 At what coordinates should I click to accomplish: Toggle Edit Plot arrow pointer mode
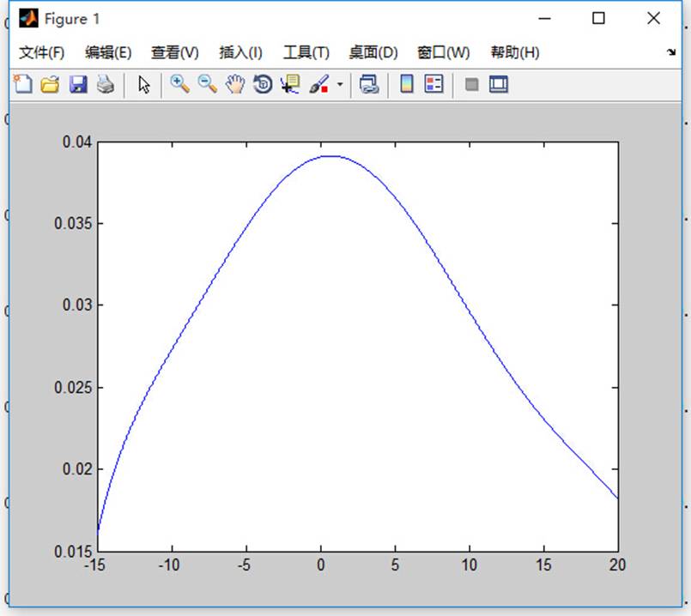(x=143, y=84)
